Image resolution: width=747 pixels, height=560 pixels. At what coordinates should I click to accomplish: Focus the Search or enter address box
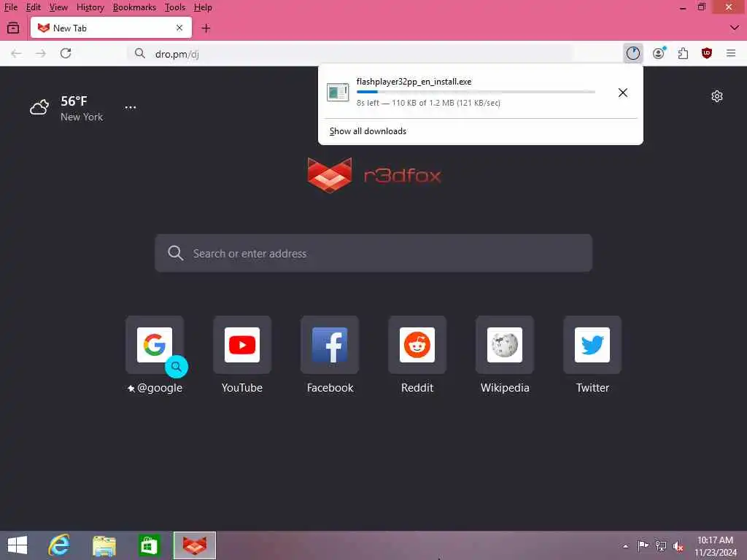tap(373, 253)
